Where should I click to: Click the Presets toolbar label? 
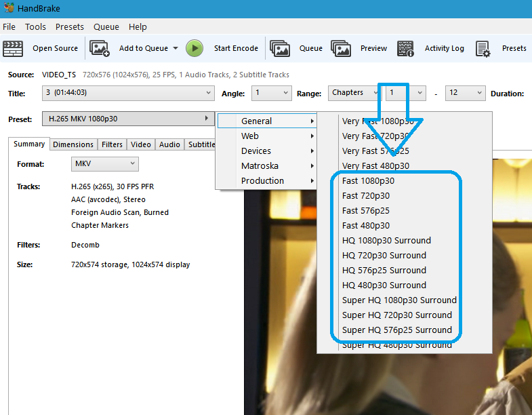(x=514, y=48)
